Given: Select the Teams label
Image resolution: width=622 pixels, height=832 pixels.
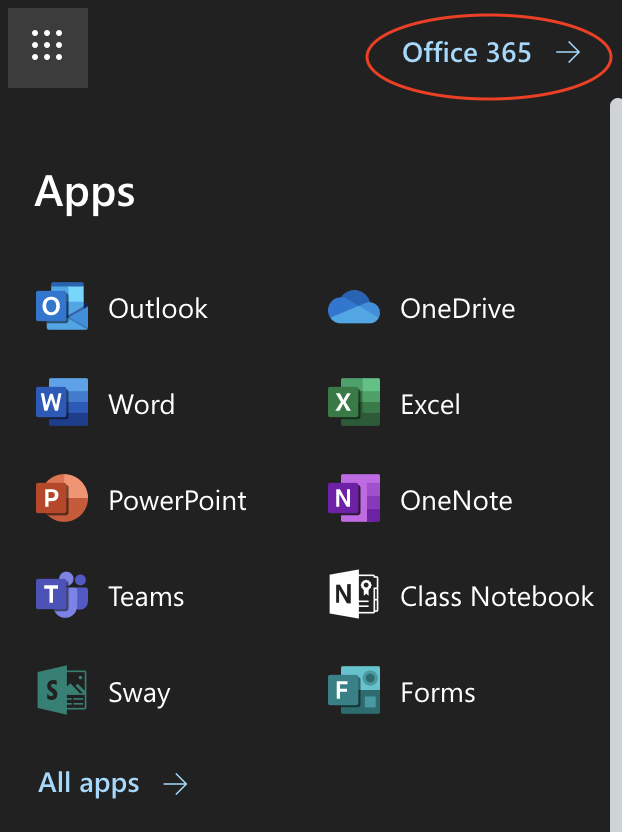Looking at the screenshot, I should pyautogui.click(x=146, y=596).
